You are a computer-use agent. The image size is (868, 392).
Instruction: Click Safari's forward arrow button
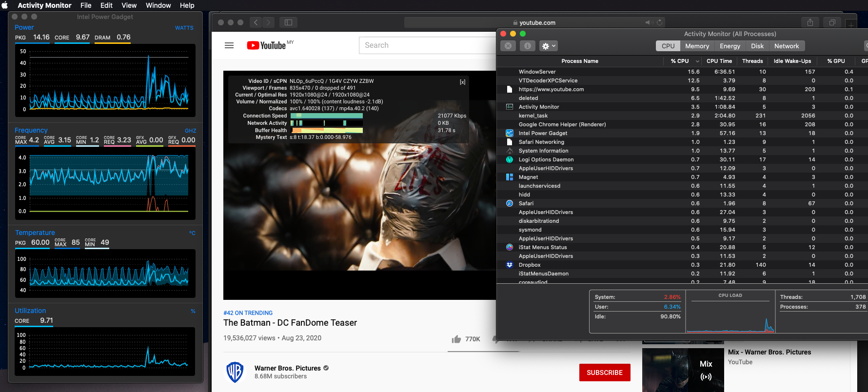(x=269, y=22)
